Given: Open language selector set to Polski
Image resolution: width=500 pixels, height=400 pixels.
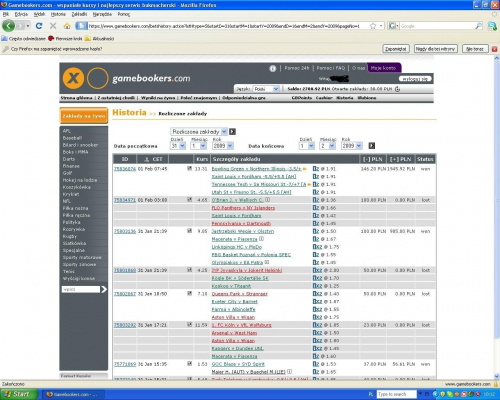Looking at the screenshot, I should 266,89.
